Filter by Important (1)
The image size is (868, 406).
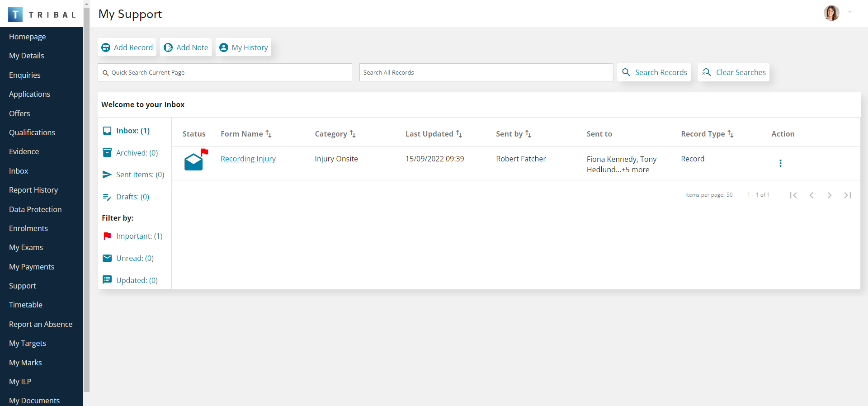pos(132,236)
